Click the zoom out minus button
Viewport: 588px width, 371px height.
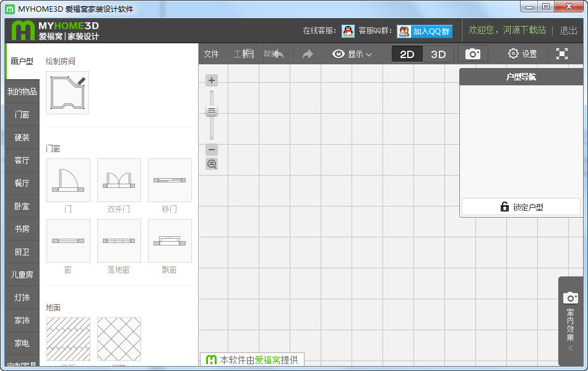(212, 150)
